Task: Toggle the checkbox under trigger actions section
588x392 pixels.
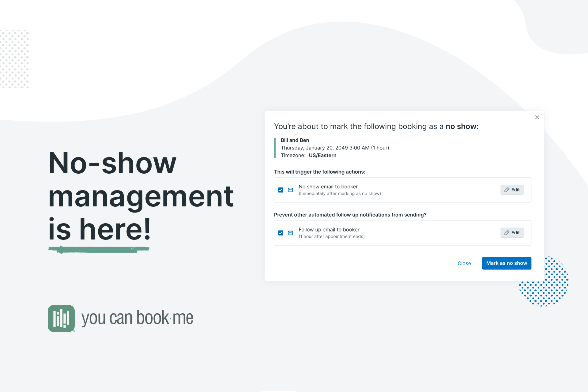Action: tap(281, 190)
